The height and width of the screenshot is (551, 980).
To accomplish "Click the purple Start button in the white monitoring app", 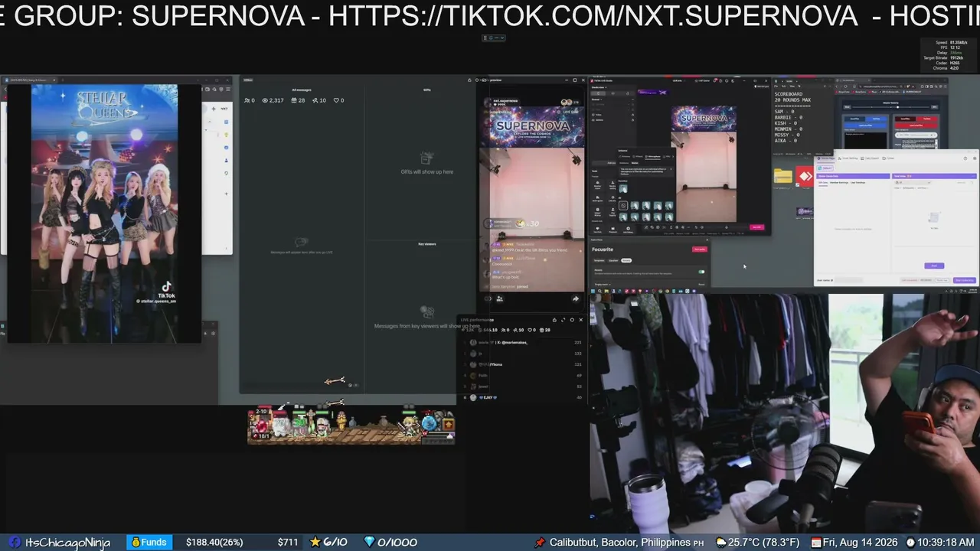I will (934, 266).
